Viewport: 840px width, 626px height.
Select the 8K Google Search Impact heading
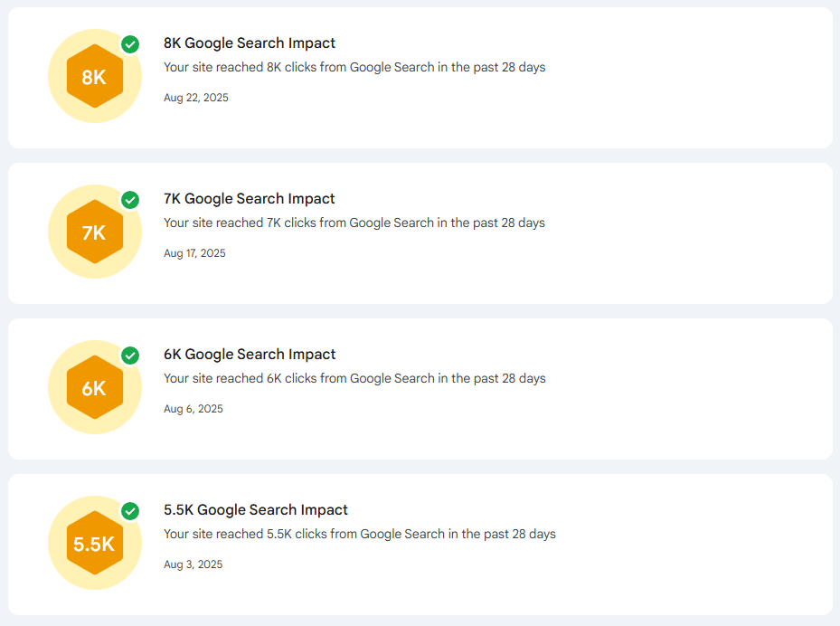249,43
